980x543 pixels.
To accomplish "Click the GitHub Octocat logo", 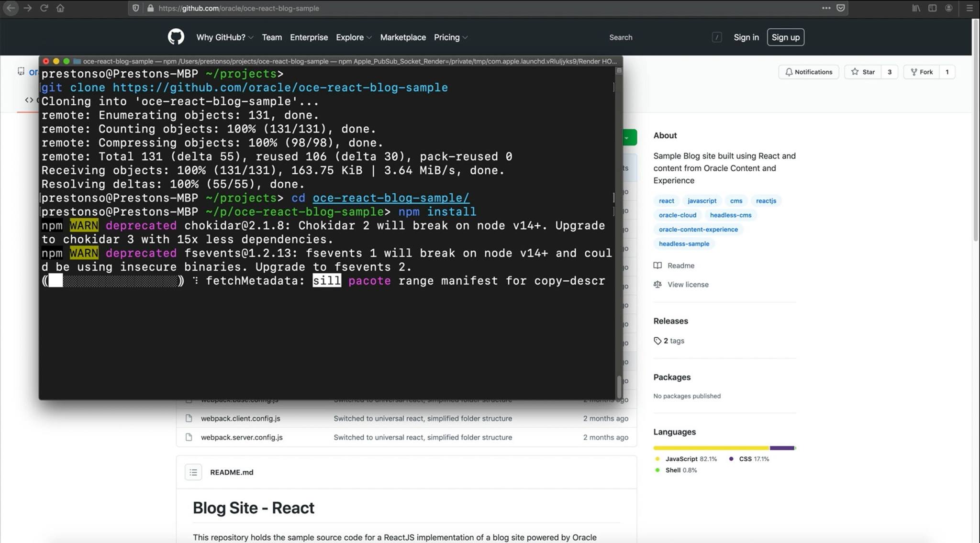I will (176, 37).
